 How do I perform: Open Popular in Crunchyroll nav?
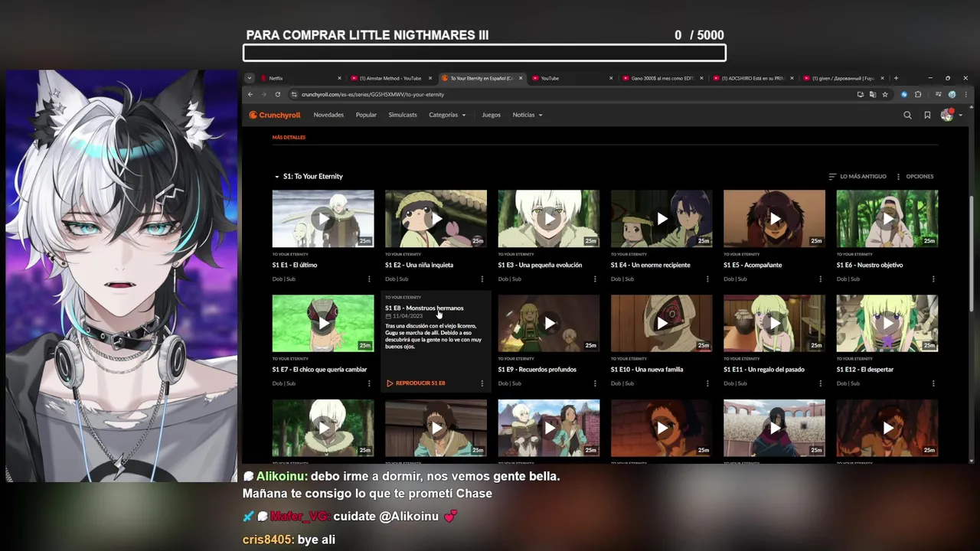pos(366,115)
